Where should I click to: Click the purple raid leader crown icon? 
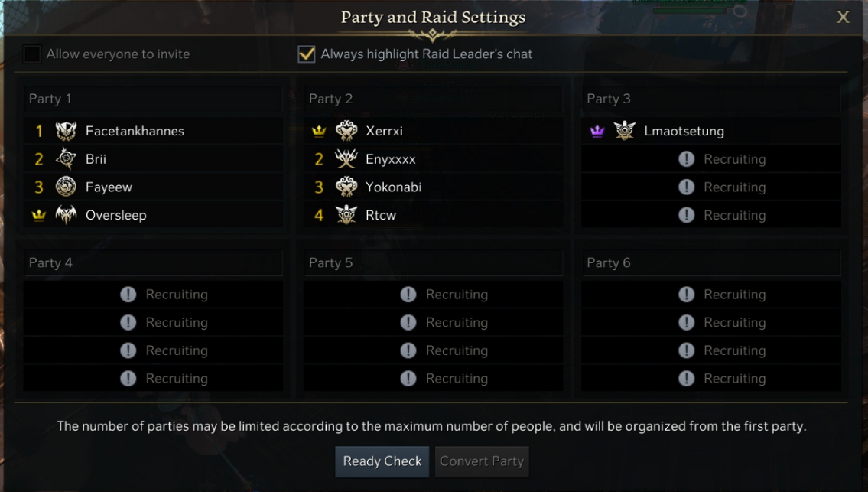(x=598, y=132)
